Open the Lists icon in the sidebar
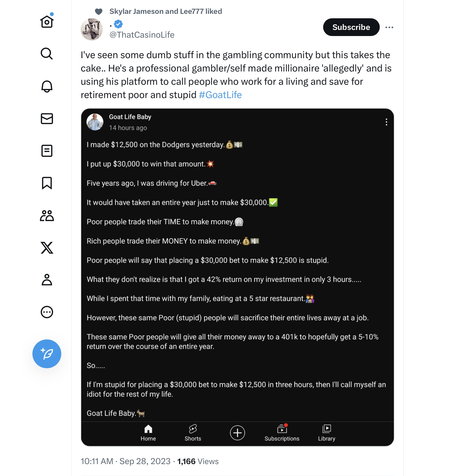This screenshot has width=449, height=476. pyautogui.click(x=47, y=151)
